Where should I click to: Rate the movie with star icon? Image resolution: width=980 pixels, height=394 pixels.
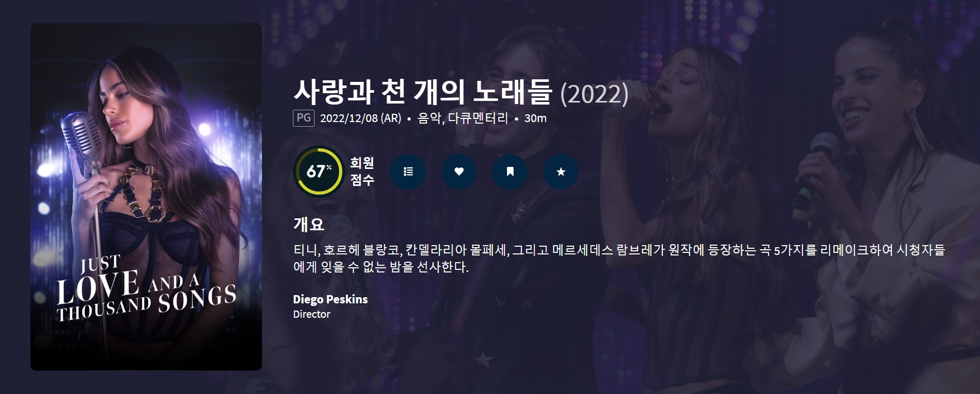(561, 172)
